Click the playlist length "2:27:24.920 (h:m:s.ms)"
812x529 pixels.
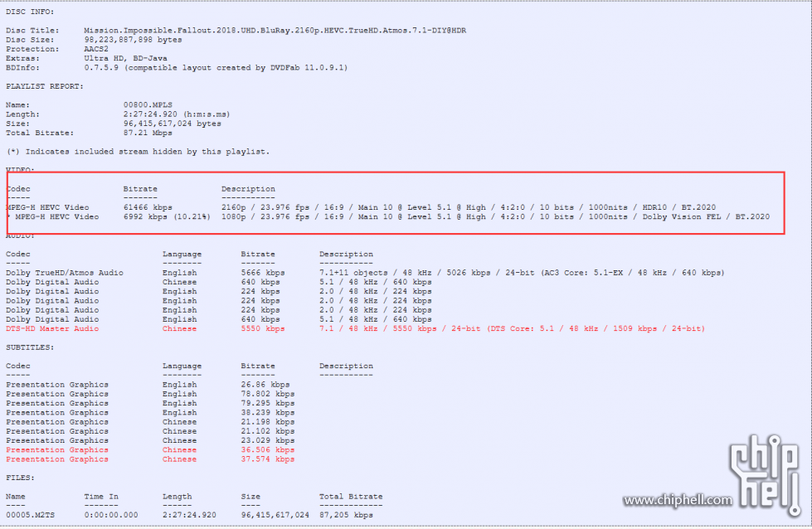(177, 114)
